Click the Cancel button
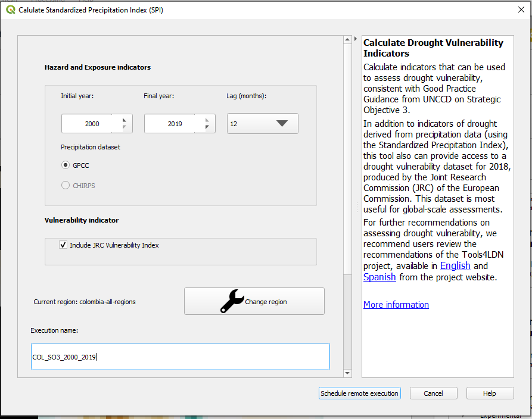The width and height of the screenshot is (532, 419). pyautogui.click(x=433, y=393)
